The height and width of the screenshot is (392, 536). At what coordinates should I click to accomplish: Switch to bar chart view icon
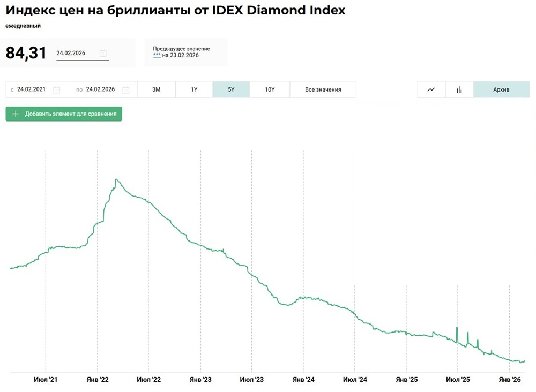point(459,89)
